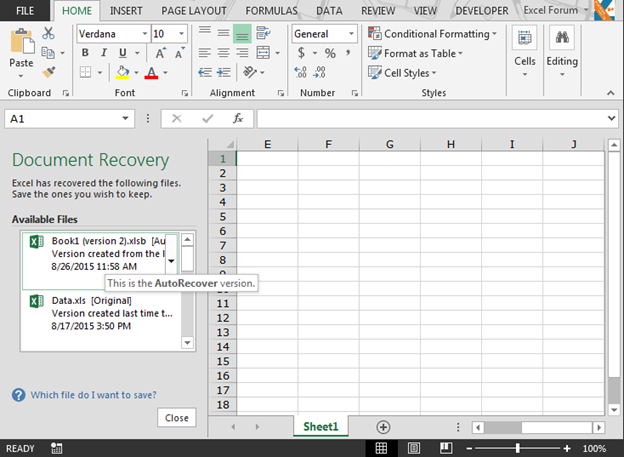The image size is (624, 457).
Task: Click the zoom in plus button
Action: pyautogui.click(x=567, y=449)
